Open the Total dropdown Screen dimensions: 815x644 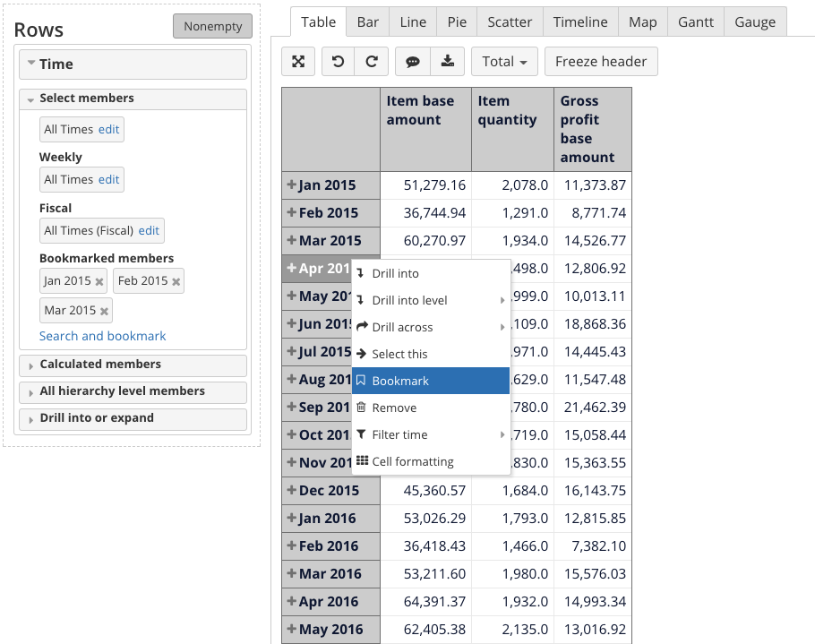pos(504,62)
